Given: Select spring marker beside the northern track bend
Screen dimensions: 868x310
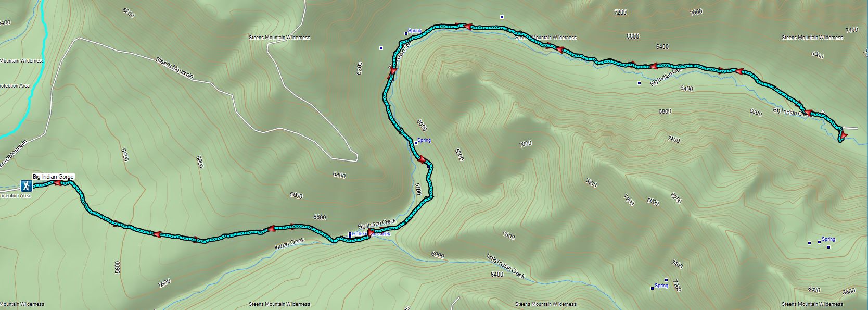Looking at the screenshot, I should (406, 34).
